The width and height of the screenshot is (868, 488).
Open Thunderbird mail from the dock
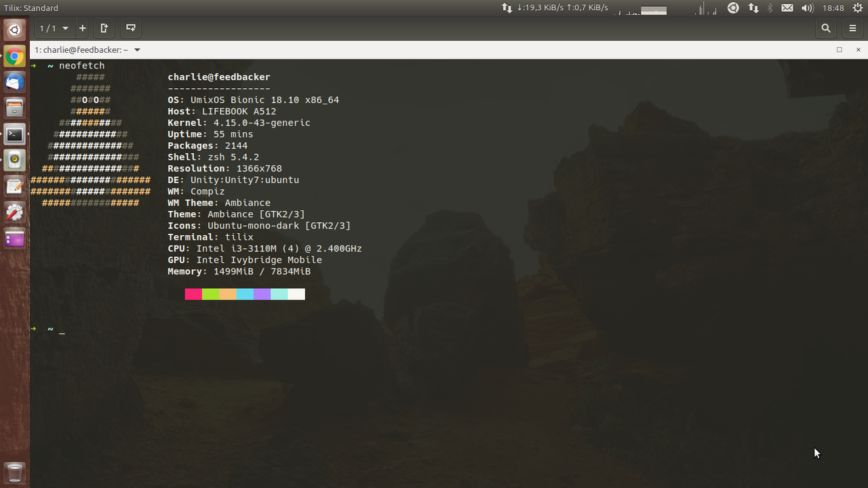(x=15, y=82)
